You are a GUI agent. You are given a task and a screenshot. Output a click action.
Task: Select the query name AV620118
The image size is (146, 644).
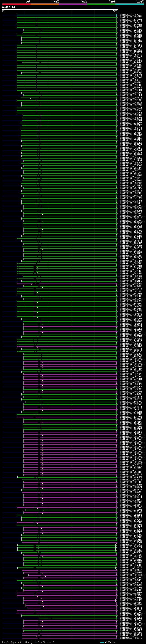click(8, 8)
